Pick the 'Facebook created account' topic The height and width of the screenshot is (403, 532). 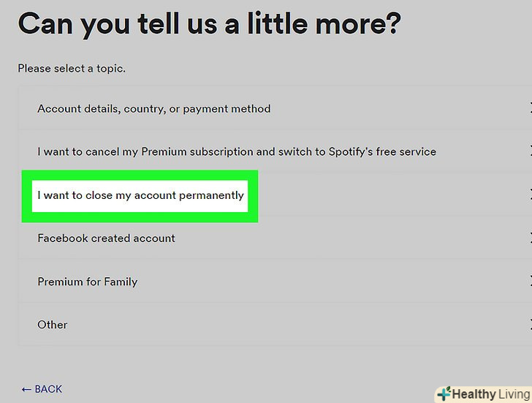(106, 238)
